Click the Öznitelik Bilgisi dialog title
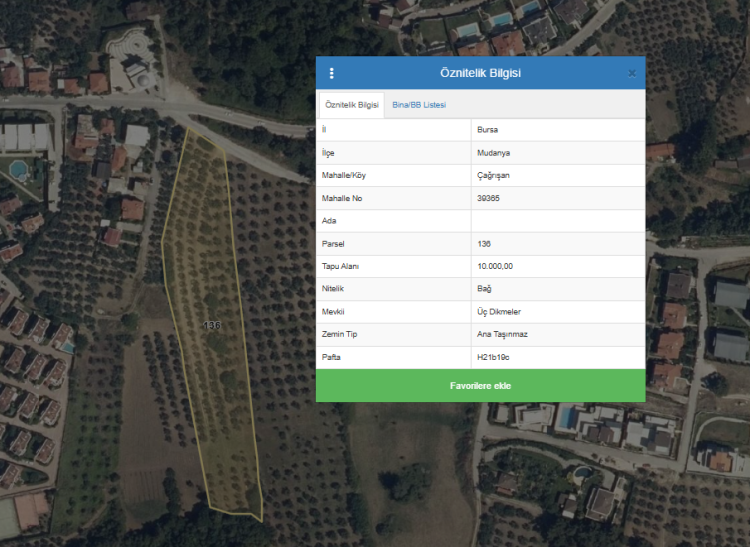This screenshot has width=750, height=547. 480,73
